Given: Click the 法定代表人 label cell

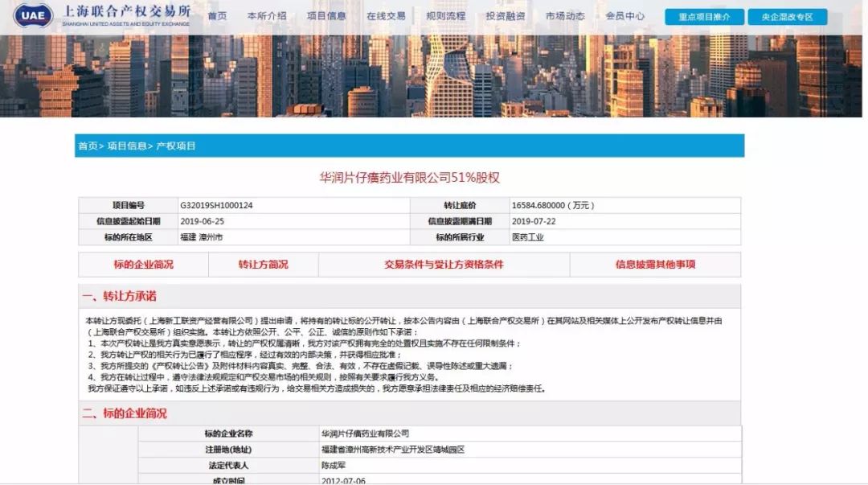Looking at the screenshot, I should click(x=228, y=466).
